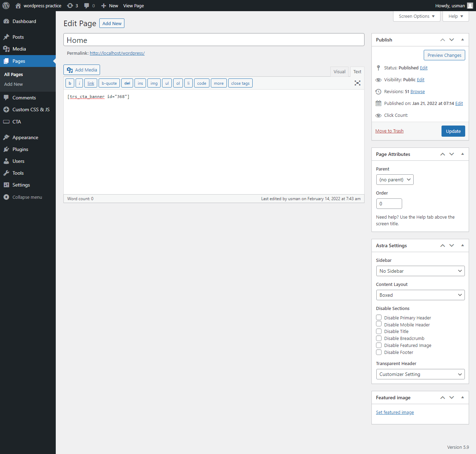The height and width of the screenshot is (454, 476).
Task: Click inside the shortcode text editor area
Action: pos(214,142)
